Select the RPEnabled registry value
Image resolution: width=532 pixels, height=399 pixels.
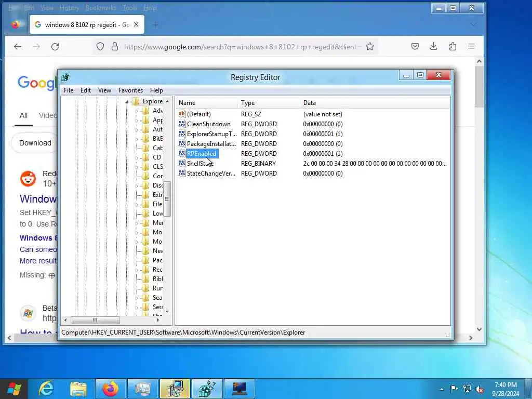[x=202, y=154]
